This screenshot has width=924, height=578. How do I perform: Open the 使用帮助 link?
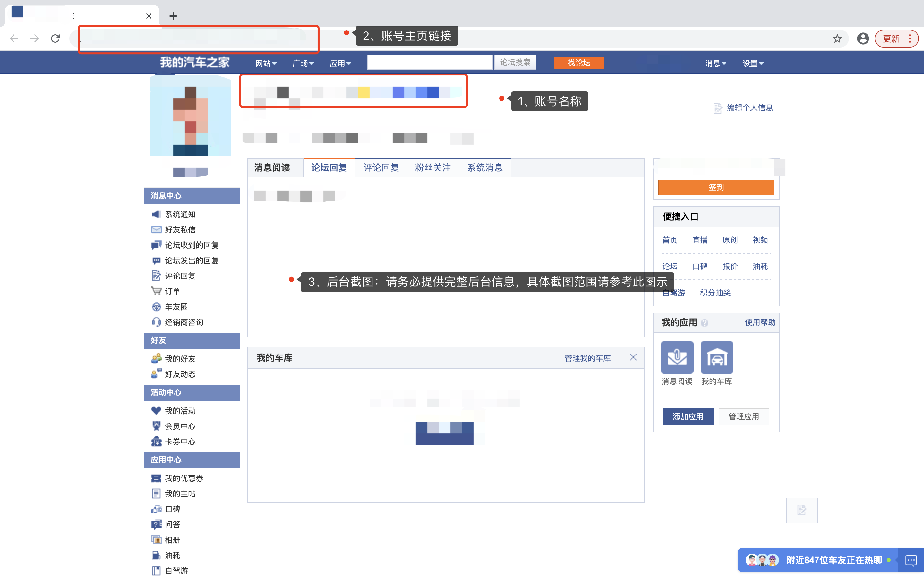[x=760, y=322]
